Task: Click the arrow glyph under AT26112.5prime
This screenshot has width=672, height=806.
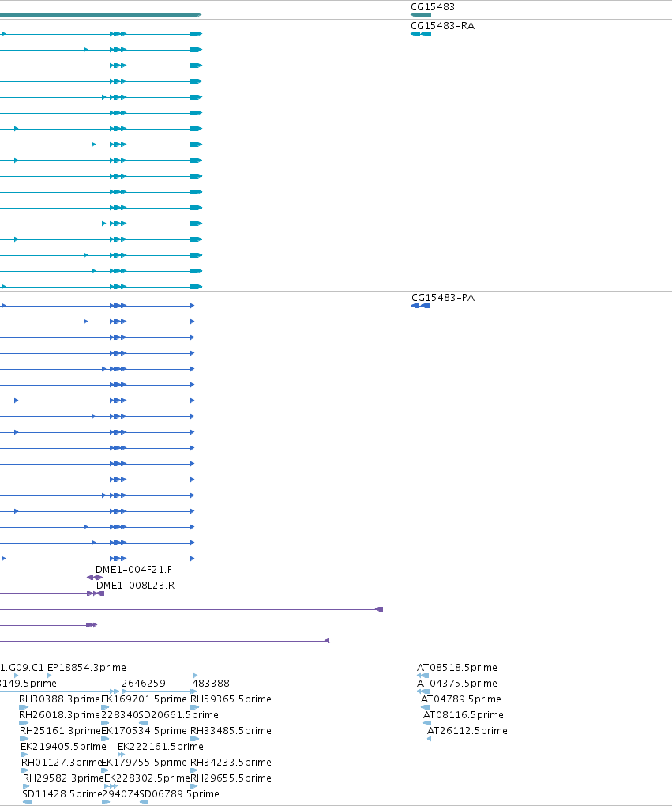Action: coord(429,739)
